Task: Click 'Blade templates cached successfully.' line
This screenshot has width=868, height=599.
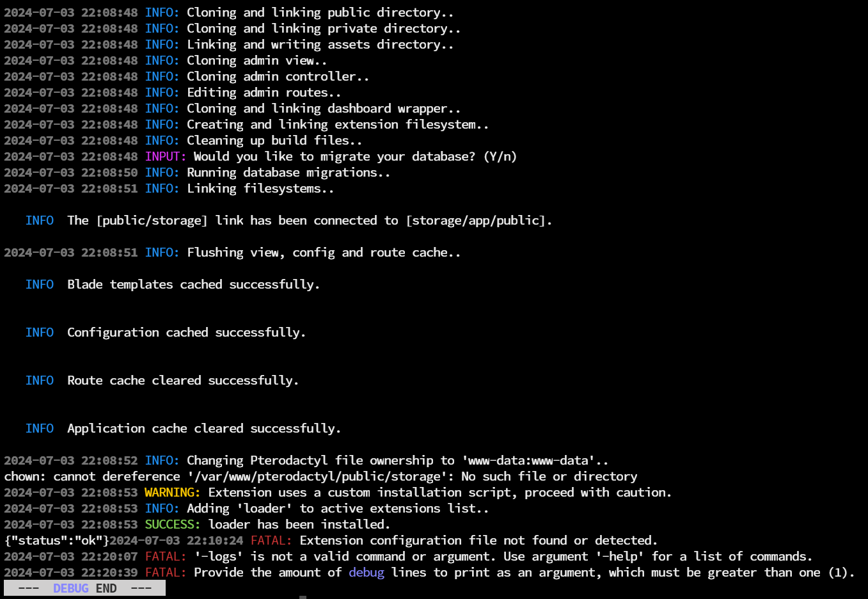Action: coord(193,284)
